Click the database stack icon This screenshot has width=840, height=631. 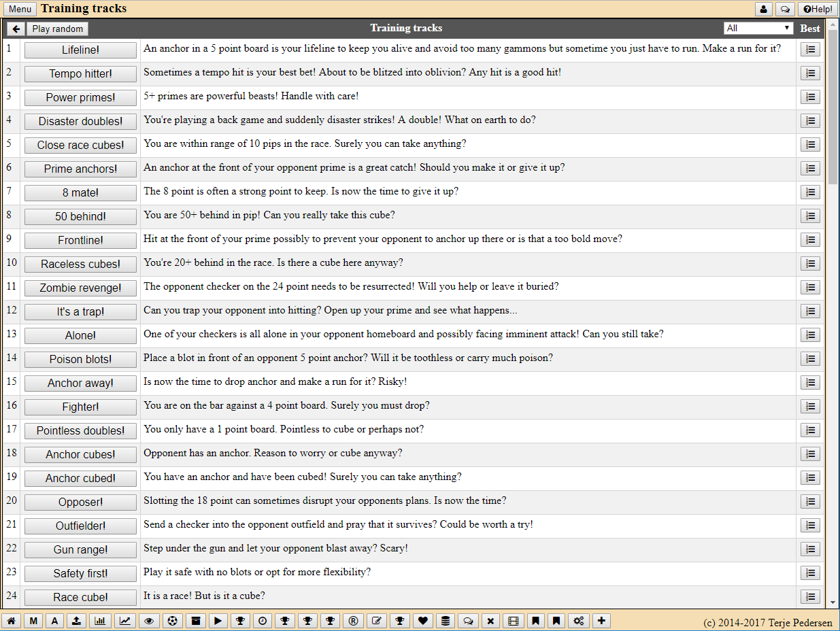click(446, 621)
